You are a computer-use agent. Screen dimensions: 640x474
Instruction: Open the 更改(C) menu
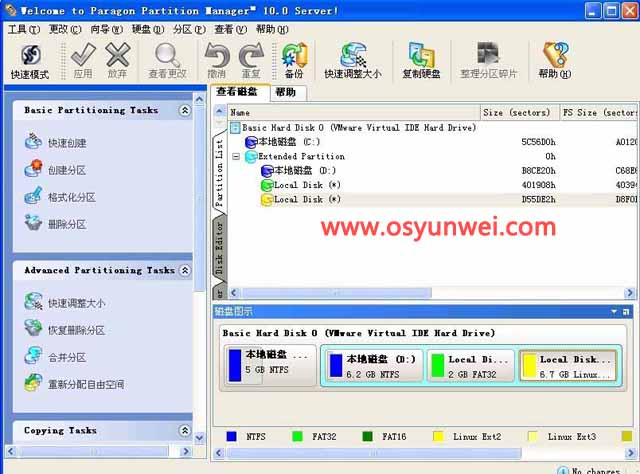click(65, 29)
